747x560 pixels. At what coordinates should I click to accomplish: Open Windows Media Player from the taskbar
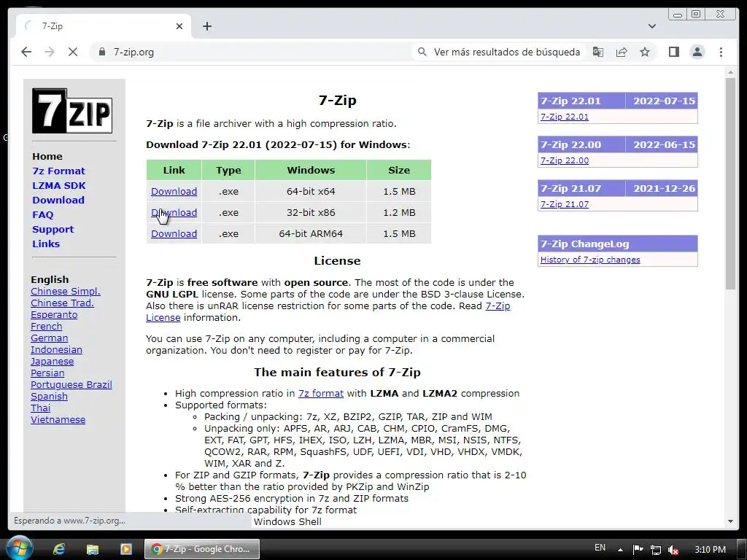tap(125, 549)
